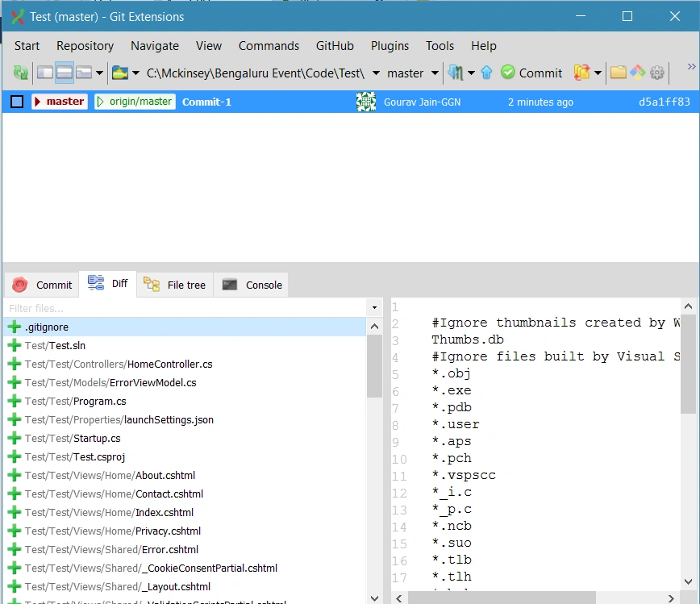Click the commit hash d5a1ff83
The width and height of the screenshot is (700, 604).
[x=664, y=102]
